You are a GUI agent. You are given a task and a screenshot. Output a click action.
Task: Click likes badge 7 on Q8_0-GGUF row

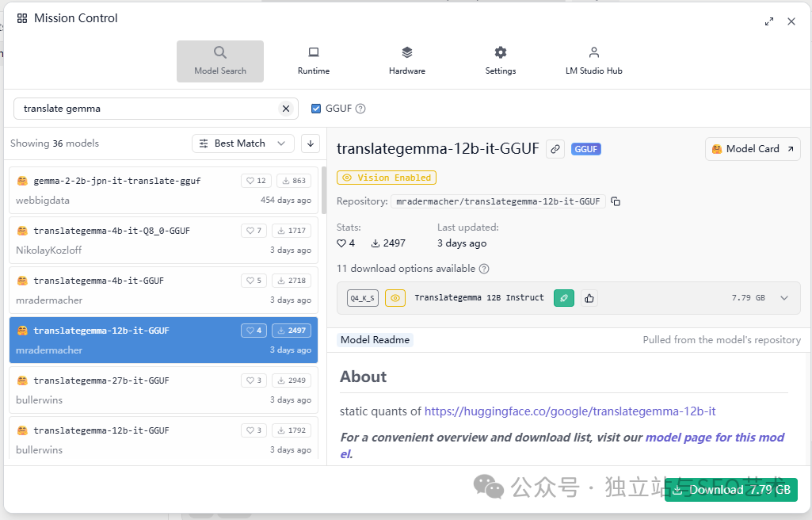click(254, 231)
